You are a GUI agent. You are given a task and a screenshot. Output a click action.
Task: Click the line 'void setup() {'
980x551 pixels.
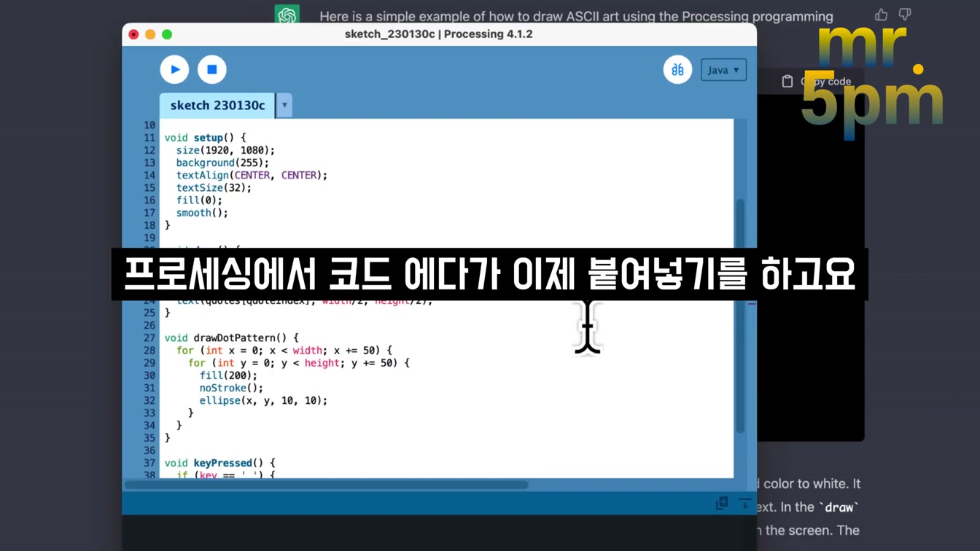[x=205, y=138]
